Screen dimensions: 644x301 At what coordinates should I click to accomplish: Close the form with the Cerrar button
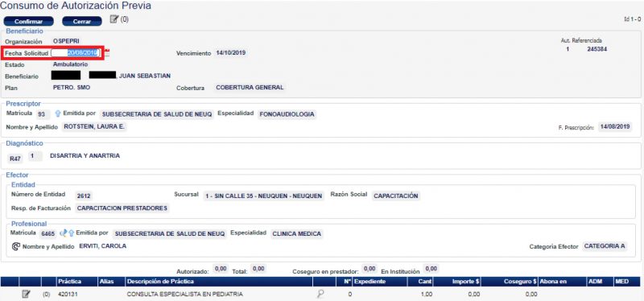tap(82, 22)
